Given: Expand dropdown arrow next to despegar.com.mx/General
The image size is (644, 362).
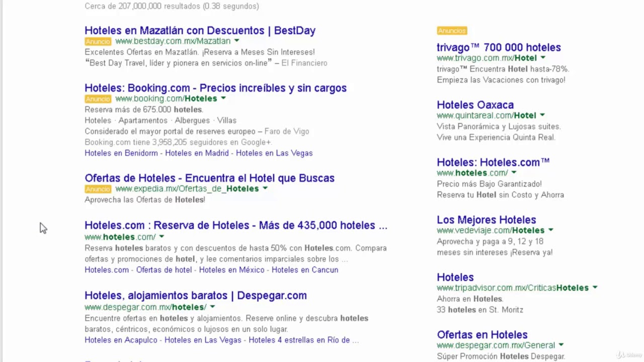Looking at the screenshot, I should (x=561, y=345).
